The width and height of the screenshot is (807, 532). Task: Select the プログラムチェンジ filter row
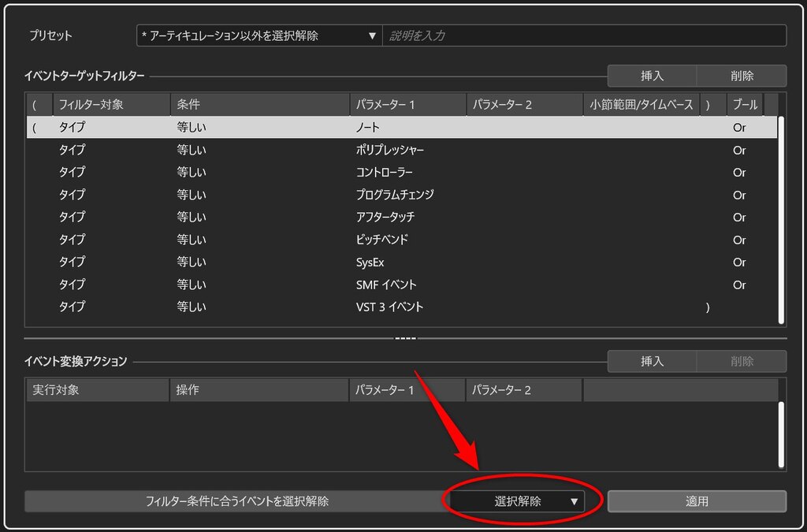pyautogui.click(x=401, y=195)
